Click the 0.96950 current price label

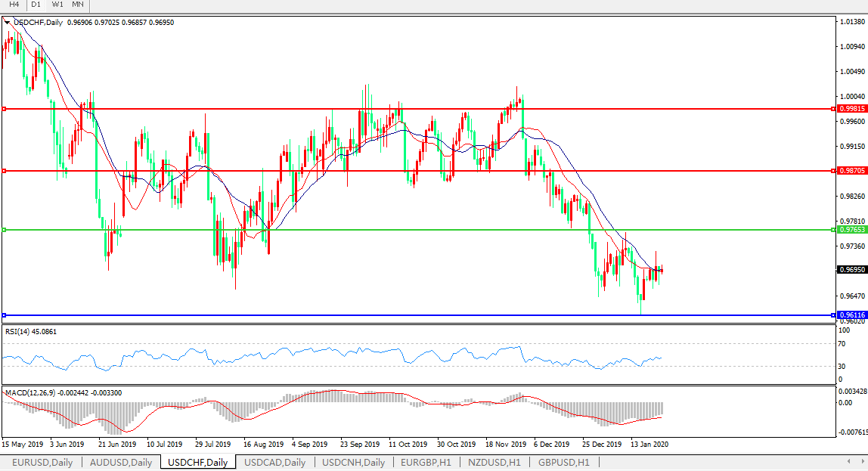(x=852, y=269)
